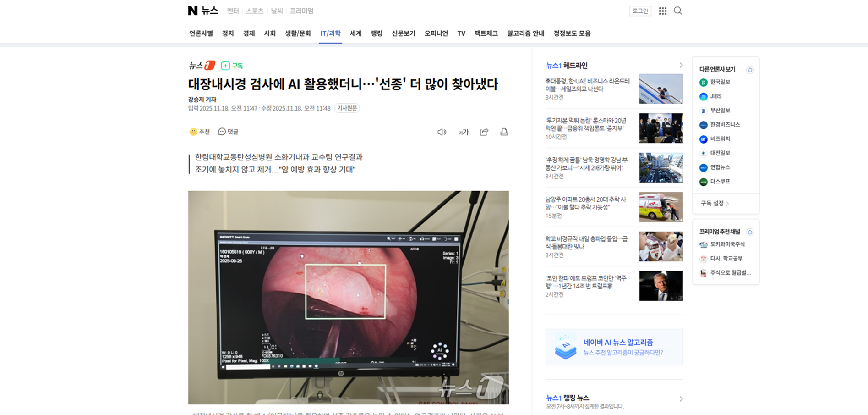Toggle 구독 subscription for 뉴스1
868x415 pixels.
coord(232,66)
